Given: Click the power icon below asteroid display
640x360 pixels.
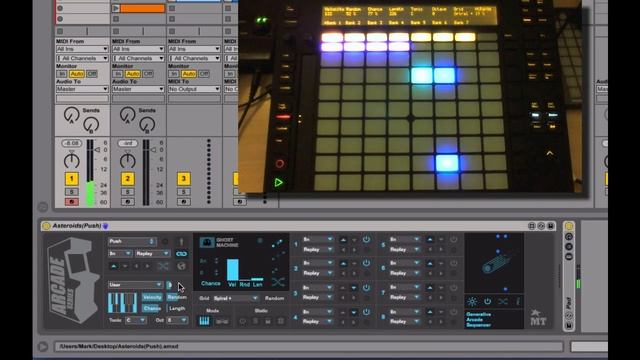Looking at the screenshot, I should (x=487, y=302).
